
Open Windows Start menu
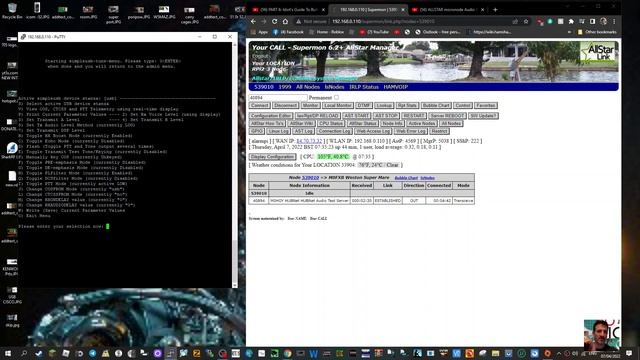coord(7,353)
